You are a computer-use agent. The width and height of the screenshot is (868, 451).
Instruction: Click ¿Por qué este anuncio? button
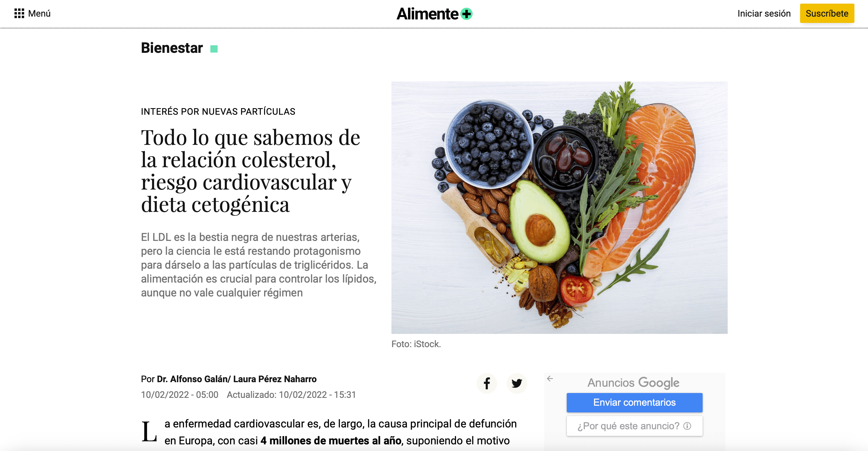[634, 426]
